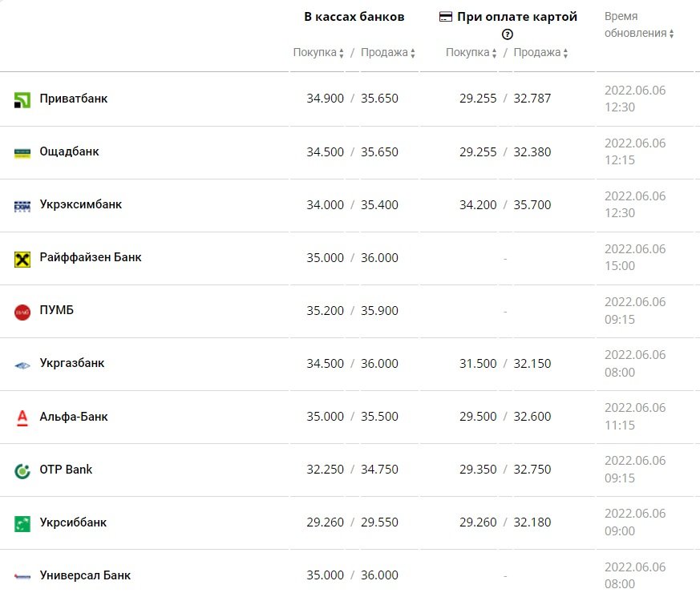Sort by bank cash desk Покупка column
The width and height of the screenshot is (700, 601).
pyautogui.click(x=318, y=53)
